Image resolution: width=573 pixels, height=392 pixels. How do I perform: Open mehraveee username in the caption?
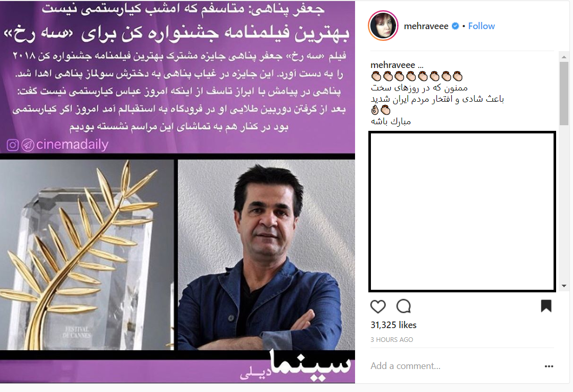click(393, 65)
